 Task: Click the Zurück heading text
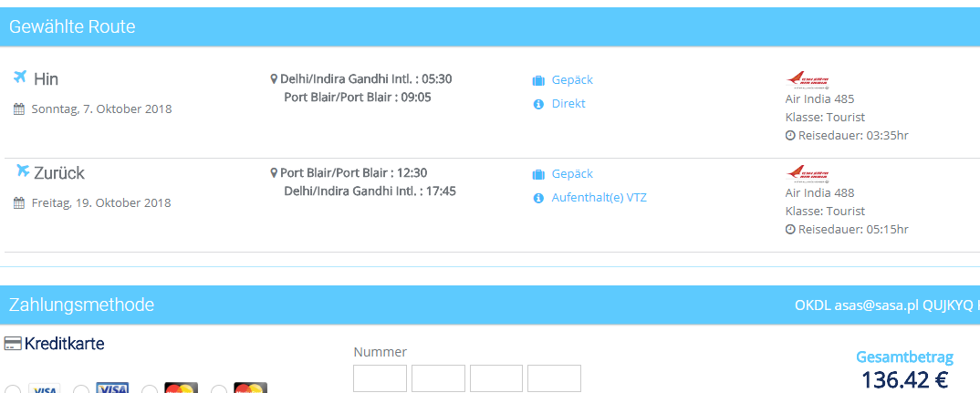click(x=59, y=173)
